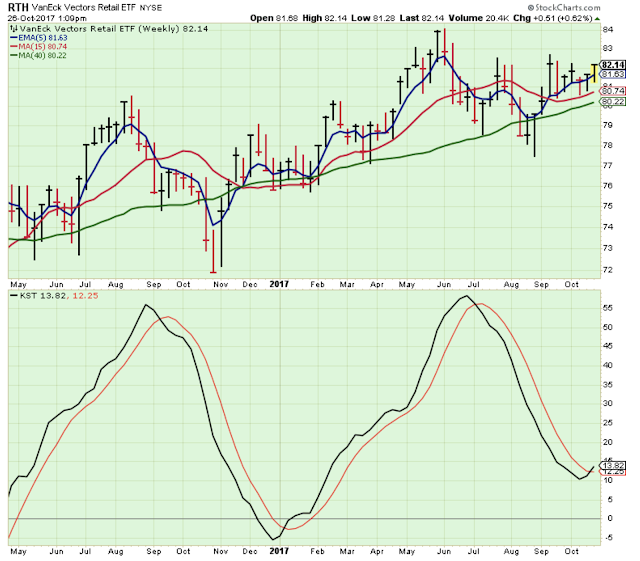Click the 13.82 KST axis tag

click(x=613, y=466)
